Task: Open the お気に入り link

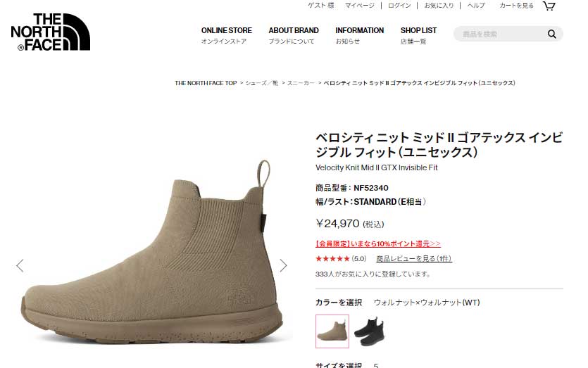Action: point(439,6)
